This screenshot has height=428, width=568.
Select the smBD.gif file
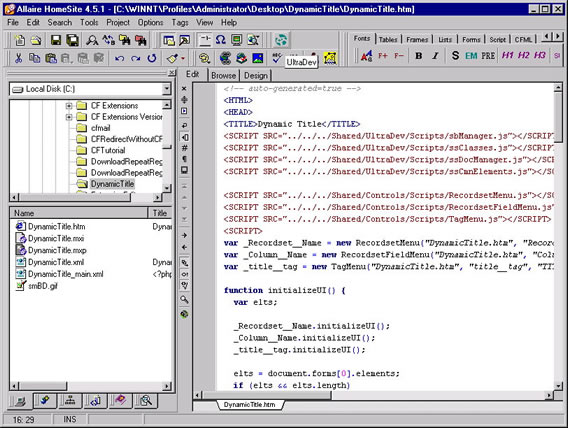coord(43,286)
